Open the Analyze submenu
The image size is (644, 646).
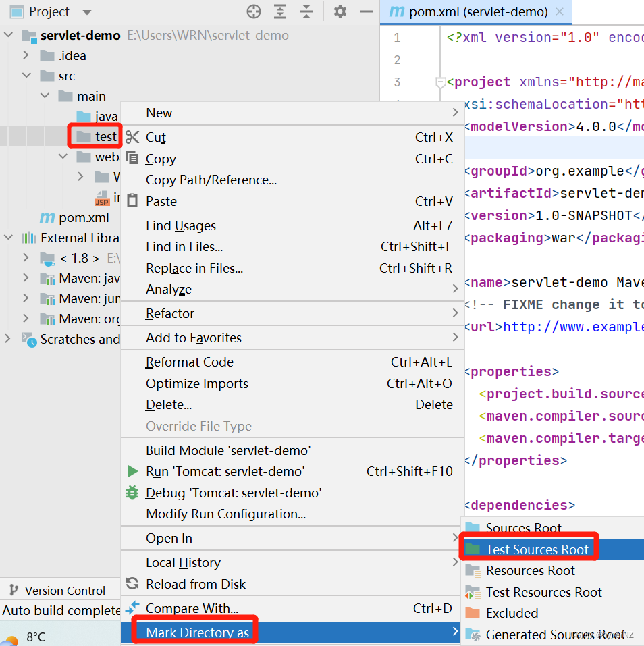pyautogui.click(x=292, y=289)
